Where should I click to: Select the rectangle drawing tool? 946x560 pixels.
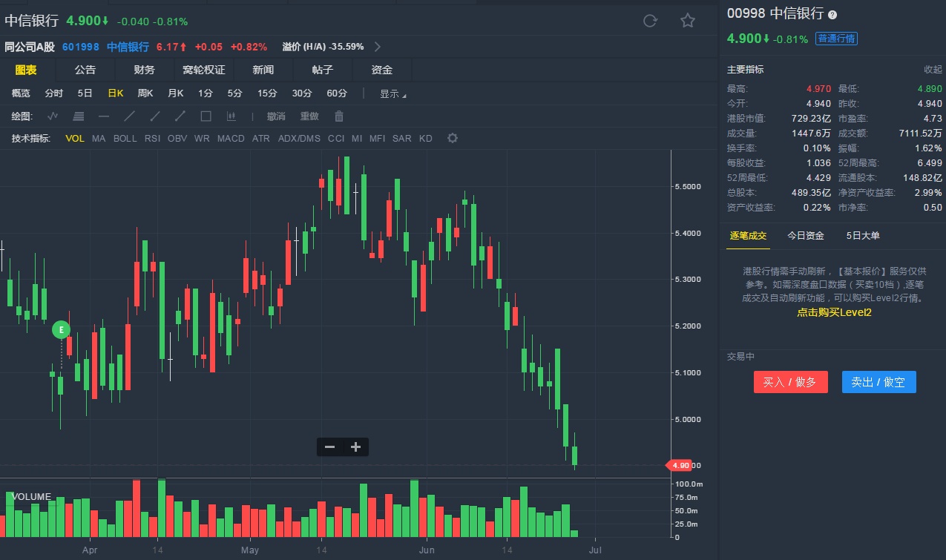(206, 116)
